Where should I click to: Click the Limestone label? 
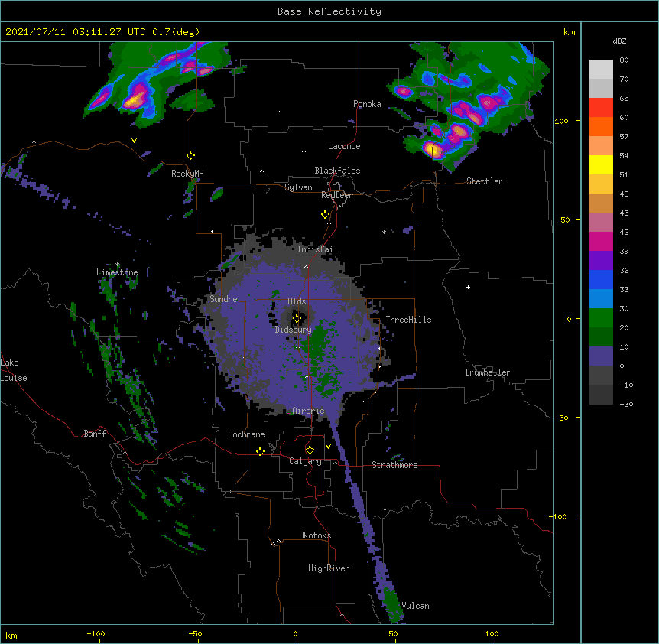point(117,272)
